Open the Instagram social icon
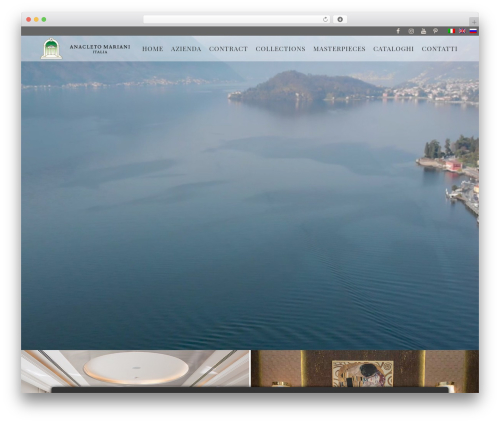 pos(411,31)
